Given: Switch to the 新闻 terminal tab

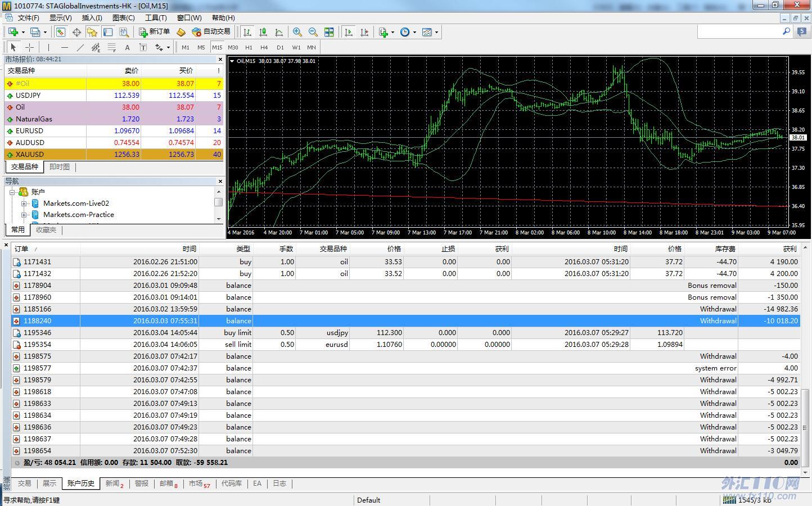Looking at the screenshot, I should click(114, 484).
